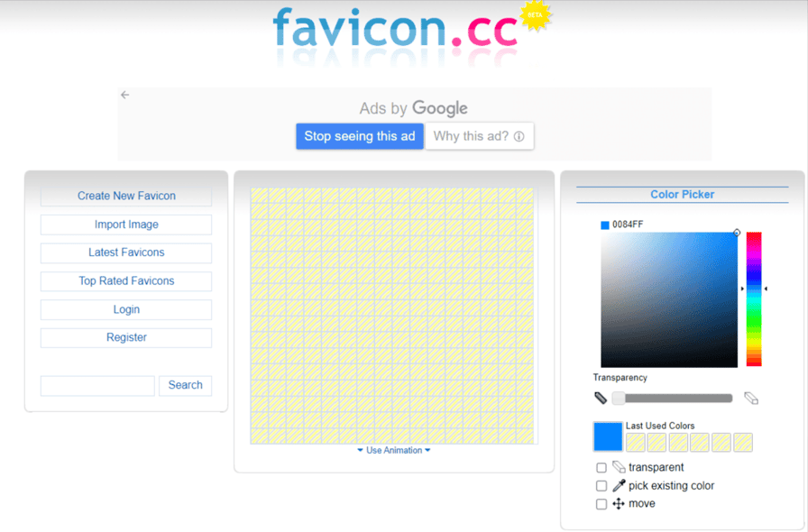The width and height of the screenshot is (808, 532).
Task: Enable the 'transparent' checkbox
Action: 601,467
